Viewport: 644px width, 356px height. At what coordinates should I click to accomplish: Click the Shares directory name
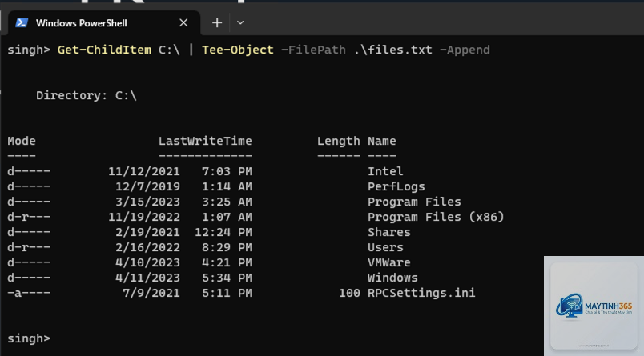(389, 232)
